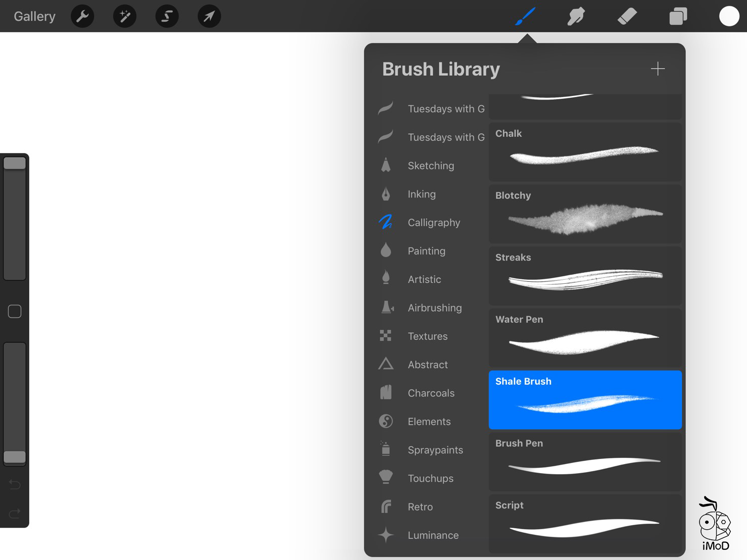
Task: Select the Smudge tool
Action: pyautogui.click(x=576, y=17)
